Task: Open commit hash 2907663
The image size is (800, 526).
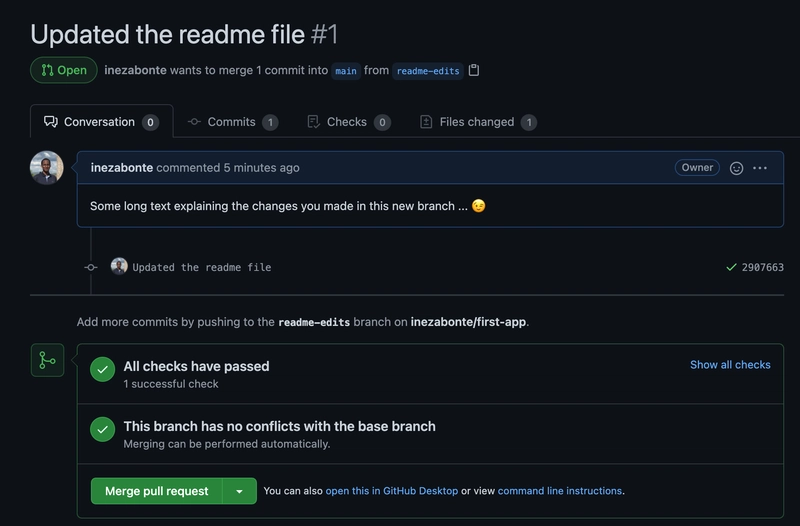Action: pyautogui.click(x=762, y=267)
